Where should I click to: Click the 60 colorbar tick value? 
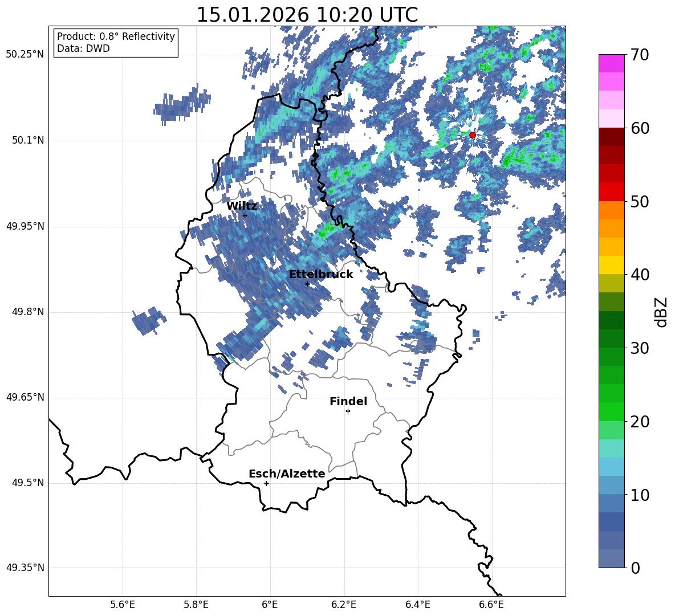640,128
